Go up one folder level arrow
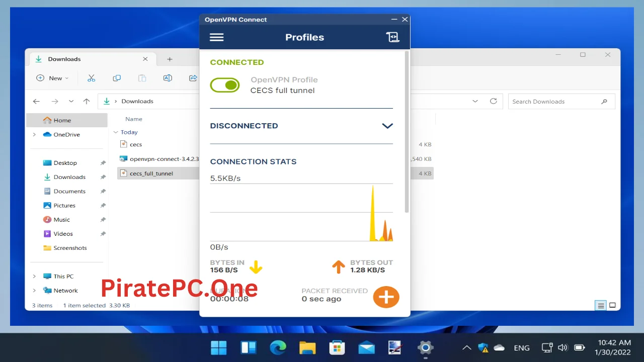Screen dimensions: 644x362 pyautogui.click(x=87, y=101)
